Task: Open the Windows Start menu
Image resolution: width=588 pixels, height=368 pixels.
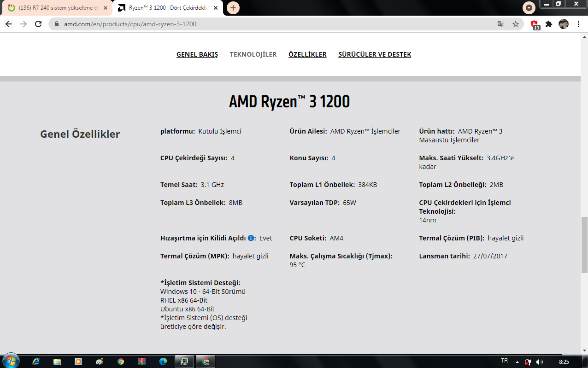Action: [x=10, y=361]
